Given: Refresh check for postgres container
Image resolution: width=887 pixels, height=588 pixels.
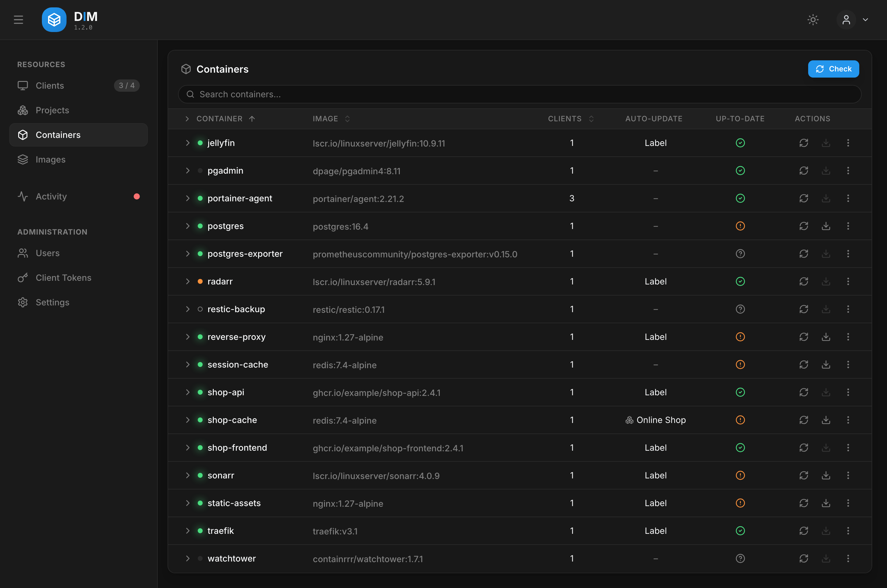Looking at the screenshot, I should point(803,226).
